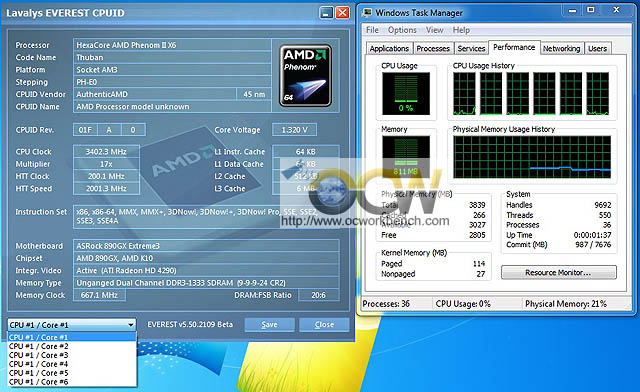Switch to the Applications tab
This screenshot has height=392, width=640.
pyautogui.click(x=389, y=49)
